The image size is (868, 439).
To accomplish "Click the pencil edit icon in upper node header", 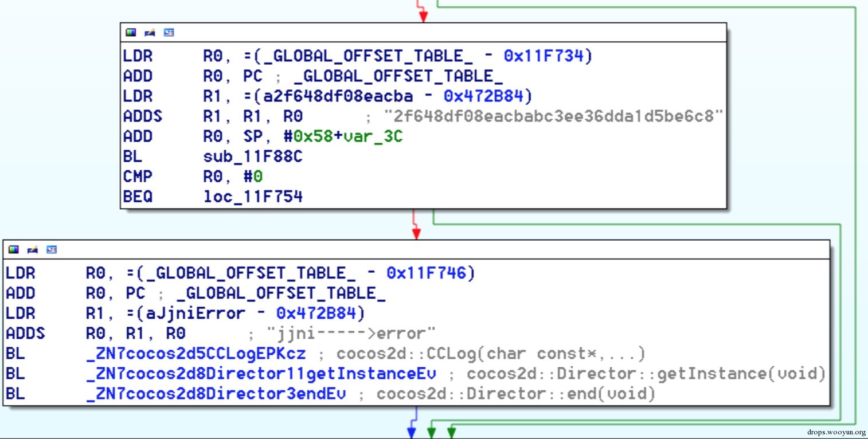I will pyautogui.click(x=150, y=33).
